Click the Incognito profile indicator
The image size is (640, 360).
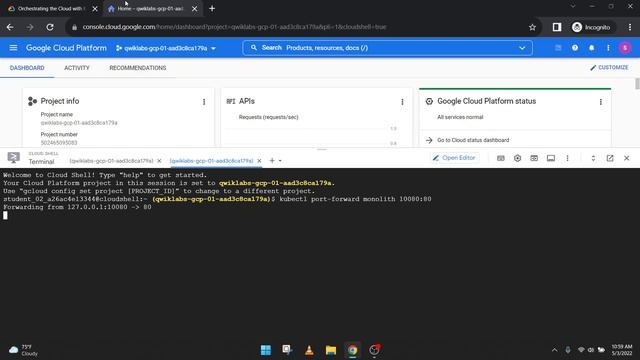tap(591, 27)
